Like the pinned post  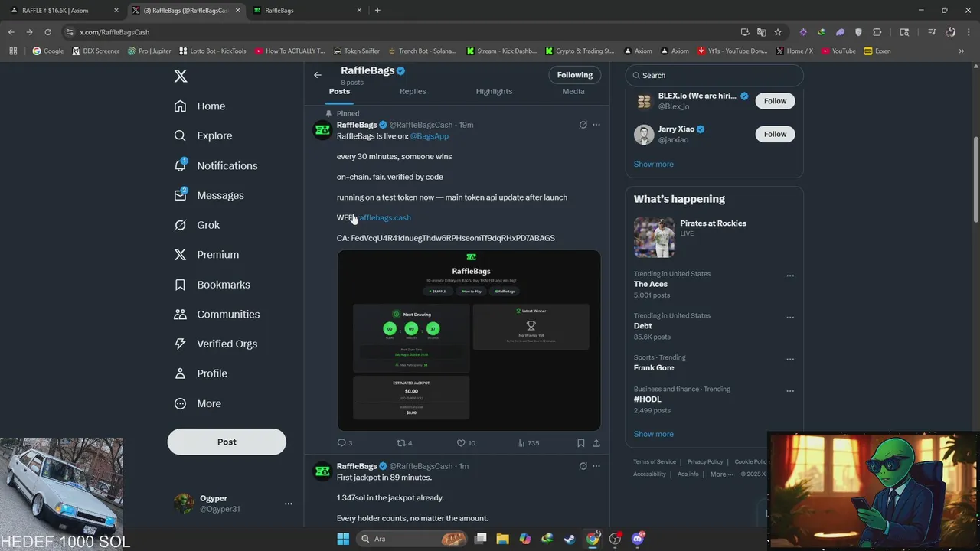tap(465, 443)
